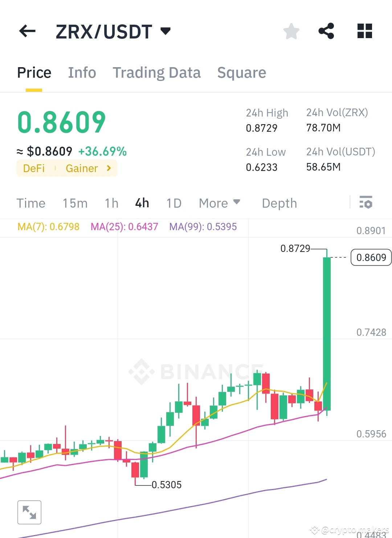Favorite the ZRX/USDT pair via star icon

click(291, 31)
